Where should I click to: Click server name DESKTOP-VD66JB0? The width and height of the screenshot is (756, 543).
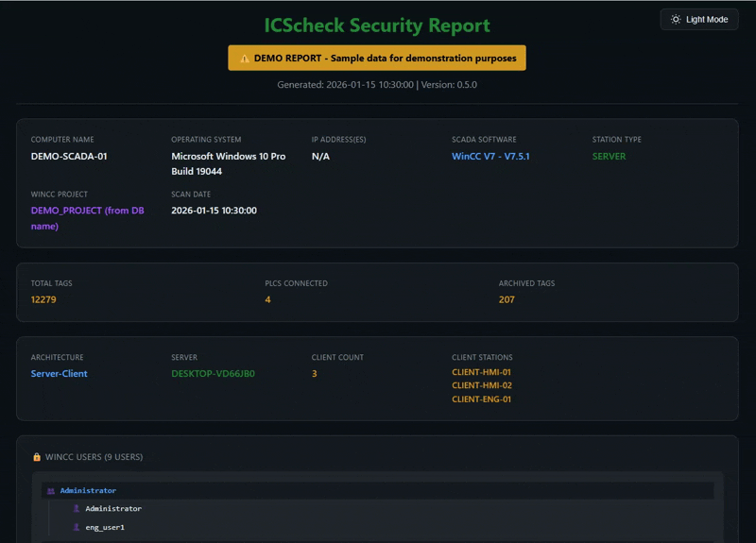(214, 373)
